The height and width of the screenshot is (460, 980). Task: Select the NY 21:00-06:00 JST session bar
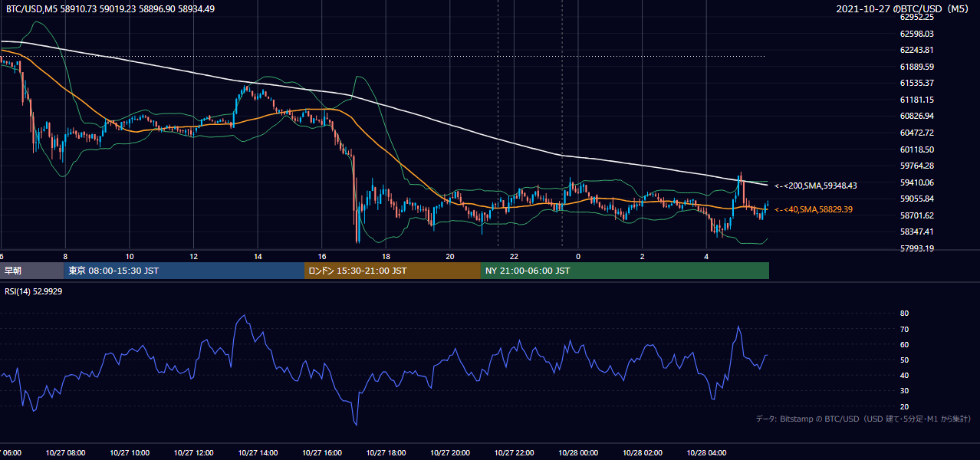625,271
